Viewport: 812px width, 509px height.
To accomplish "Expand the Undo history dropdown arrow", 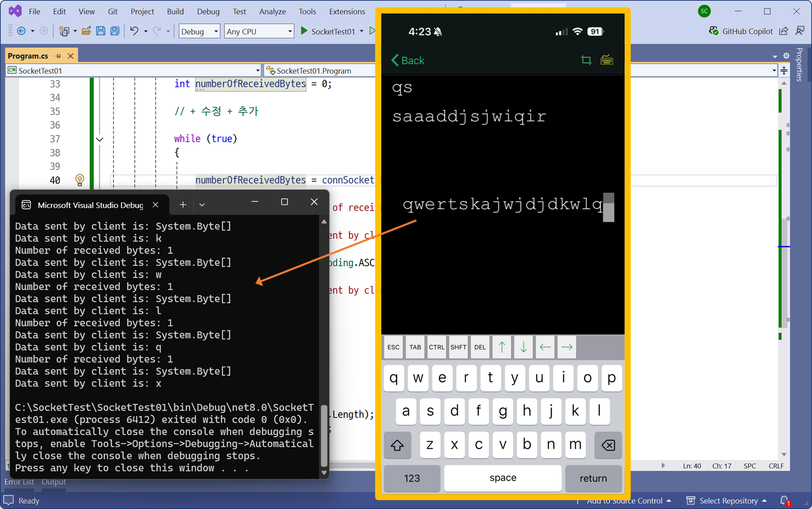I will click(145, 31).
